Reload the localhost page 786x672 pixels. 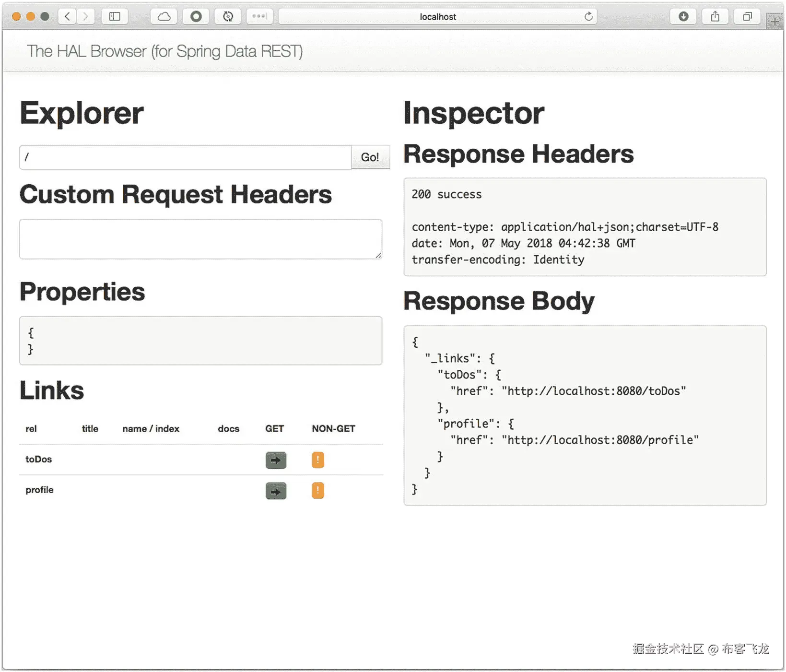point(588,16)
